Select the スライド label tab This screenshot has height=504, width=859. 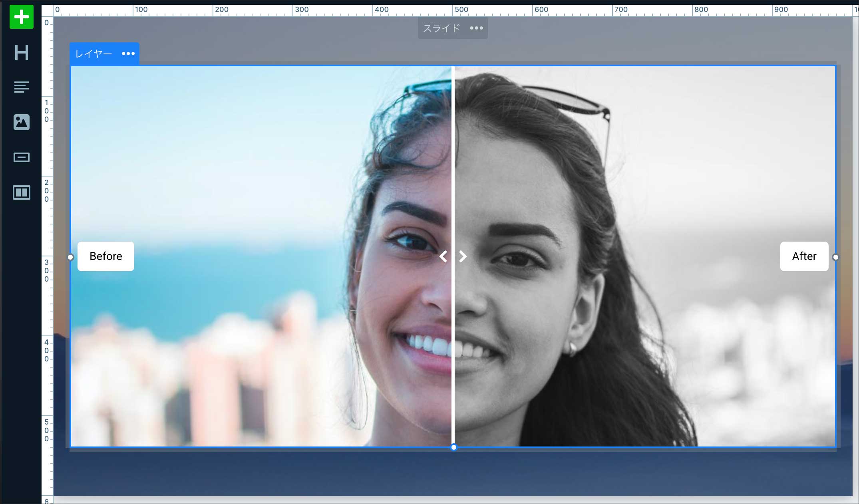pyautogui.click(x=441, y=28)
